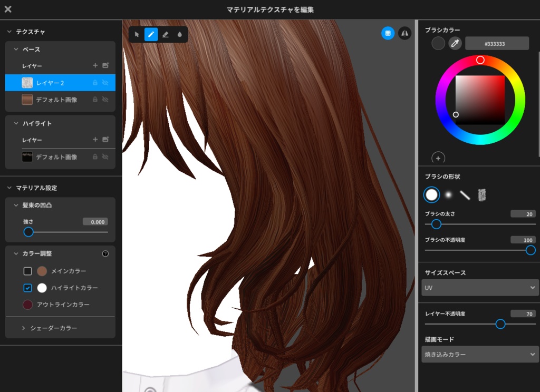Click the レイヤー不透明度 slider handle
Viewport: 540px width, 392px height.
(500, 324)
